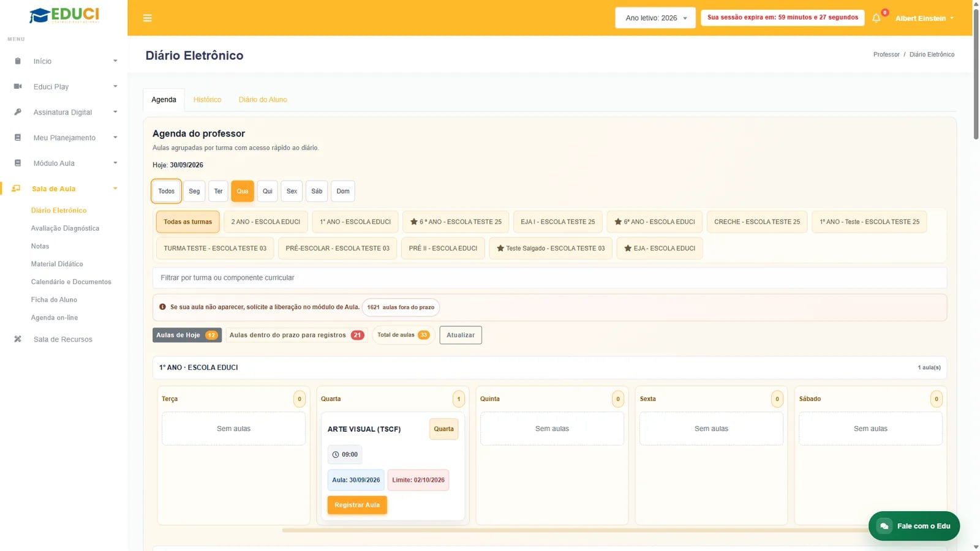980x551 pixels.
Task: Toggle the Qua day filter
Action: tap(243, 191)
